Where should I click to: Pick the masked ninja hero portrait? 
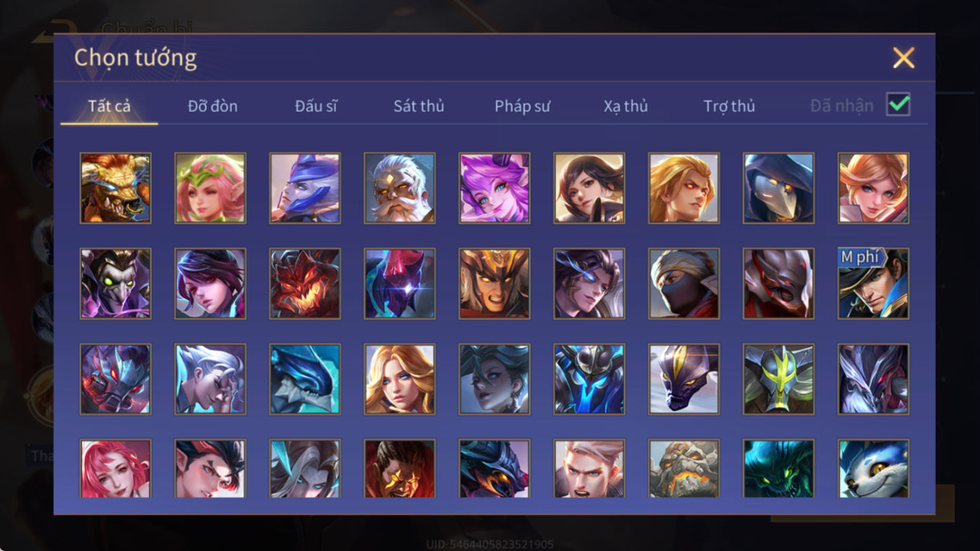(684, 284)
